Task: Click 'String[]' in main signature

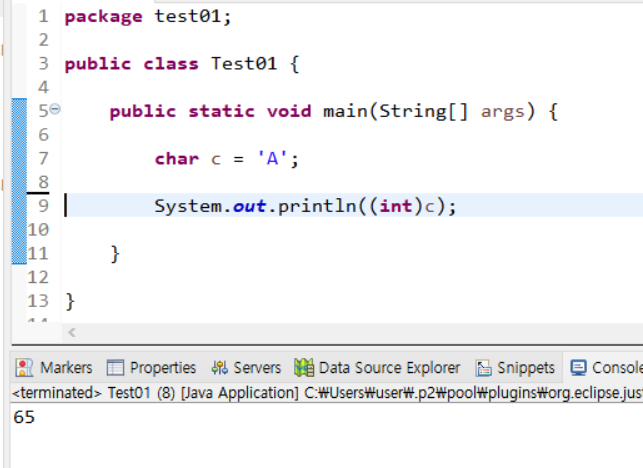Action: tap(424, 112)
